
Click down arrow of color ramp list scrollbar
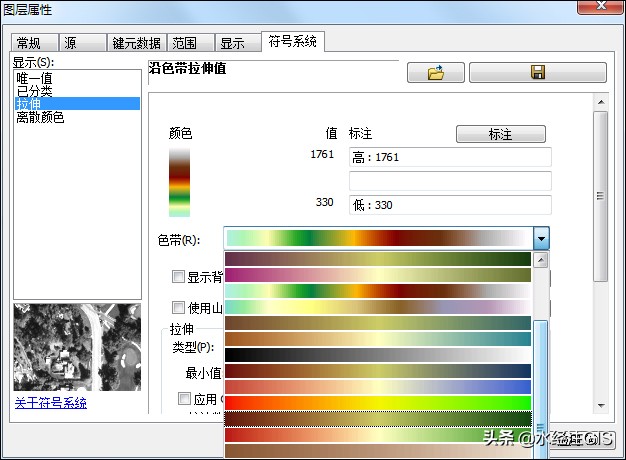click(x=541, y=450)
